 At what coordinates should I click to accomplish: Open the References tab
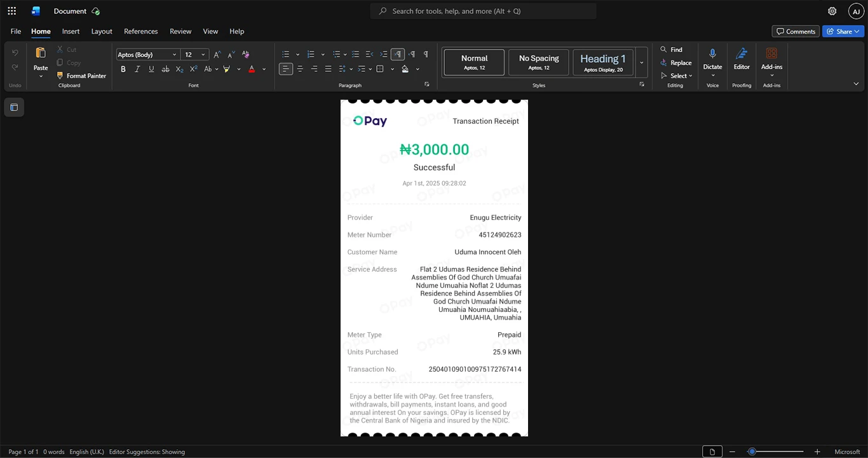click(x=140, y=31)
